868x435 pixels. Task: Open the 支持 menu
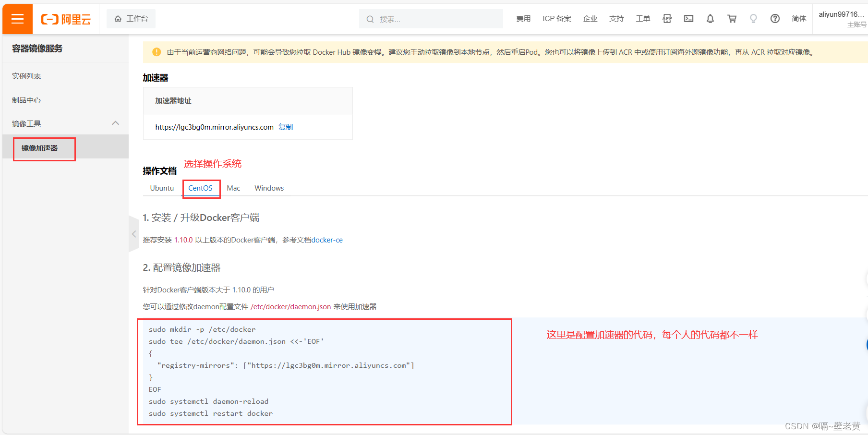[616, 19]
